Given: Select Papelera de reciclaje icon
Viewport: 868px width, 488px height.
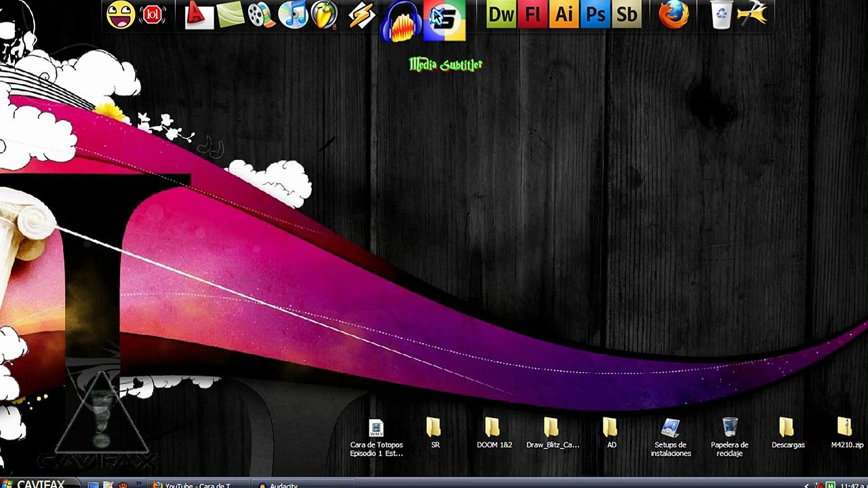Looking at the screenshot, I should (x=730, y=438).
